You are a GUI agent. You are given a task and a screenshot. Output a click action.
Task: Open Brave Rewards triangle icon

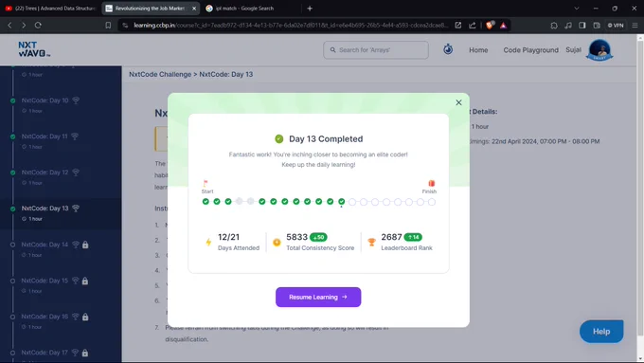(x=504, y=25)
